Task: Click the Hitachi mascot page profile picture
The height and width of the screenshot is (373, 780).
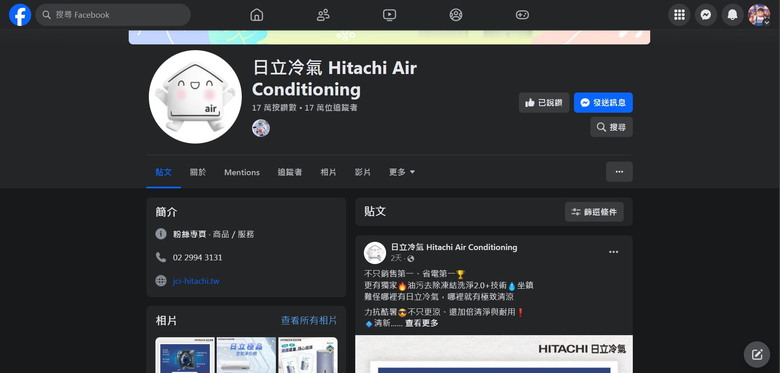Action: [x=195, y=97]
